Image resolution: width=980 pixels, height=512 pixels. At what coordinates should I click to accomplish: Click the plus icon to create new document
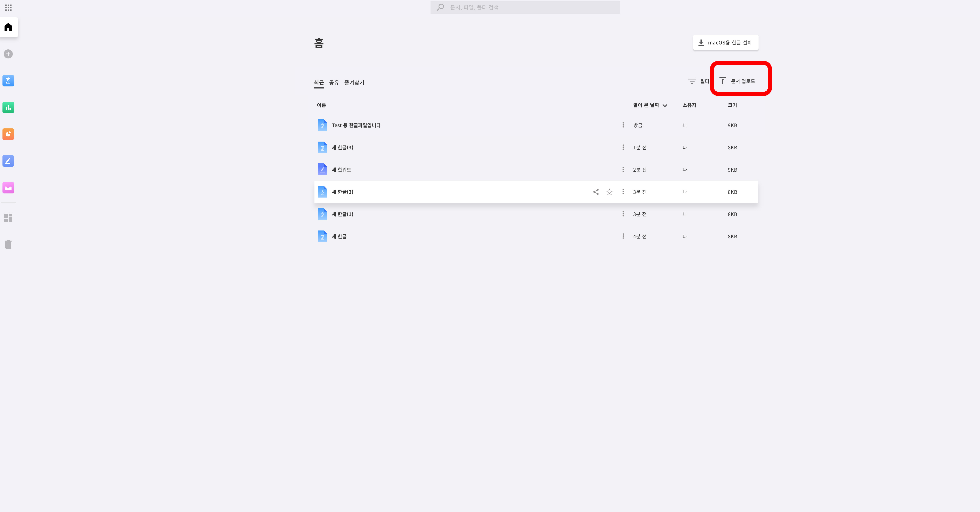8,54
